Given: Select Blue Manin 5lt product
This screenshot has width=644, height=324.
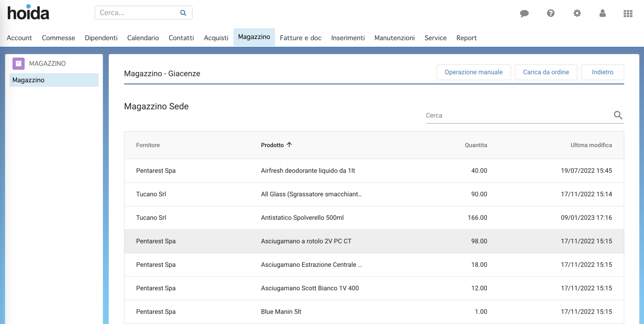Looking at the screenshot, I should 281,312.
